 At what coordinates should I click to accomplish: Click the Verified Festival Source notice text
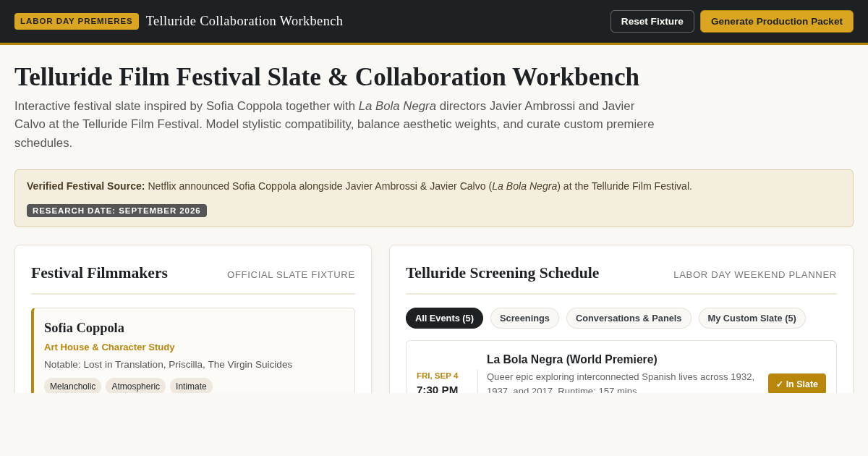[359, 186]
